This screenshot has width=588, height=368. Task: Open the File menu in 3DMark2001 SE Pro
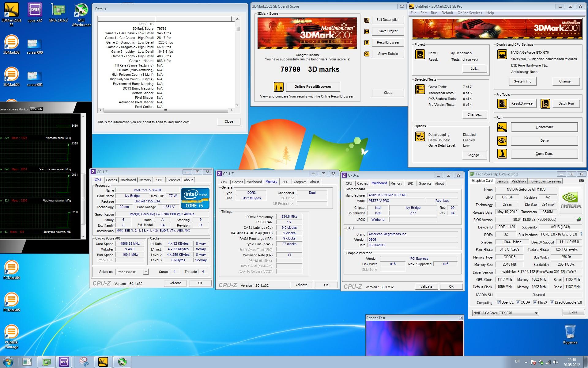tap(413, 13)
